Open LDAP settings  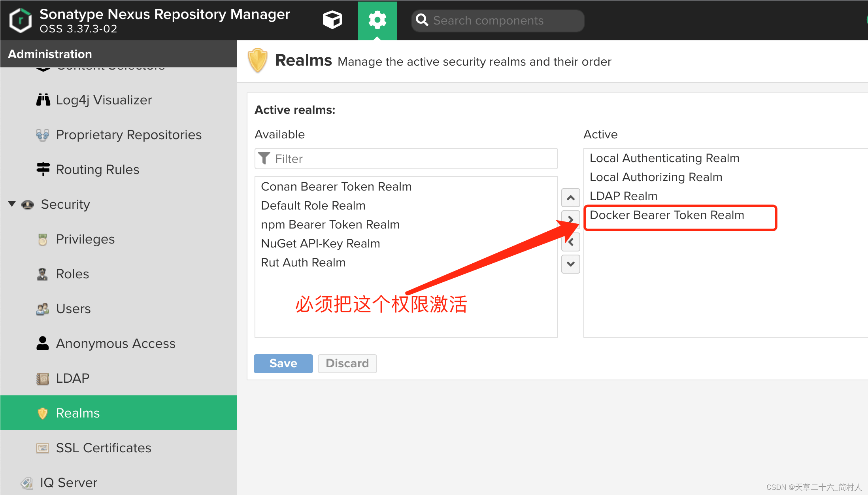[x=73, y=378]
